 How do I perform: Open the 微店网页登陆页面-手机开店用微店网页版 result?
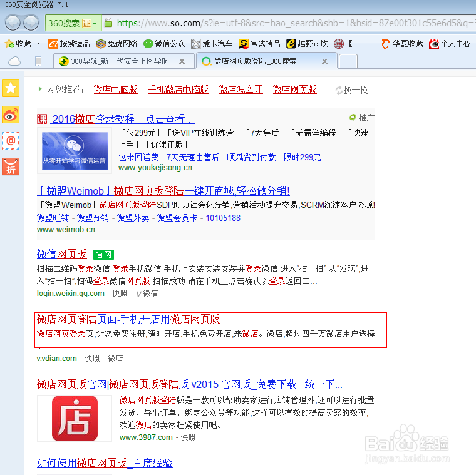coord(128,319)
